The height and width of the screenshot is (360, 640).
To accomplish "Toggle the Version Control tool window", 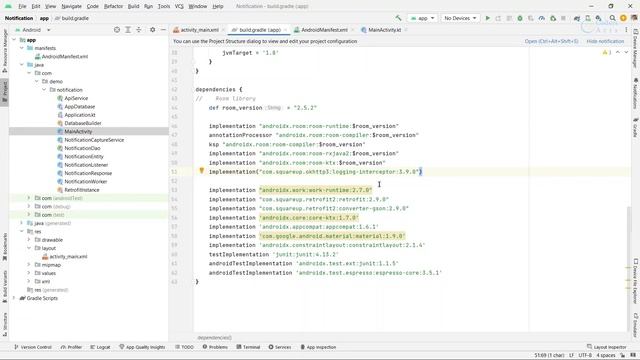I will coord(33,347).
